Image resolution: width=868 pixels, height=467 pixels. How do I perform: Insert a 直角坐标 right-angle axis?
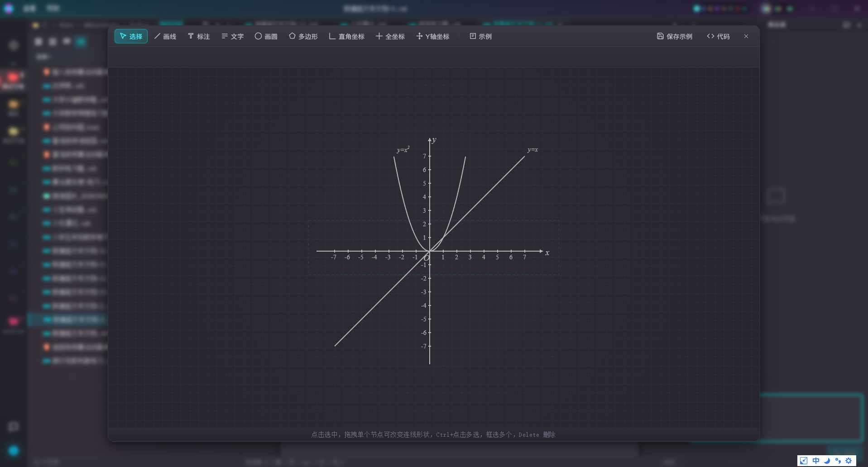click(x=347, y=36)
